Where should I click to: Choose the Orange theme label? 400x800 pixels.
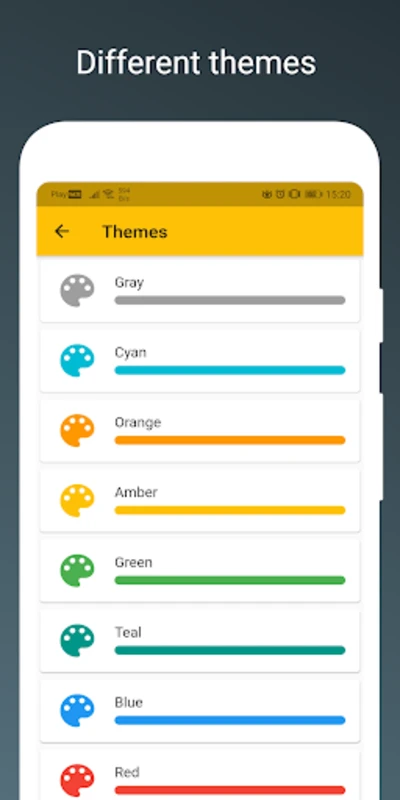[x=138, y=422]
